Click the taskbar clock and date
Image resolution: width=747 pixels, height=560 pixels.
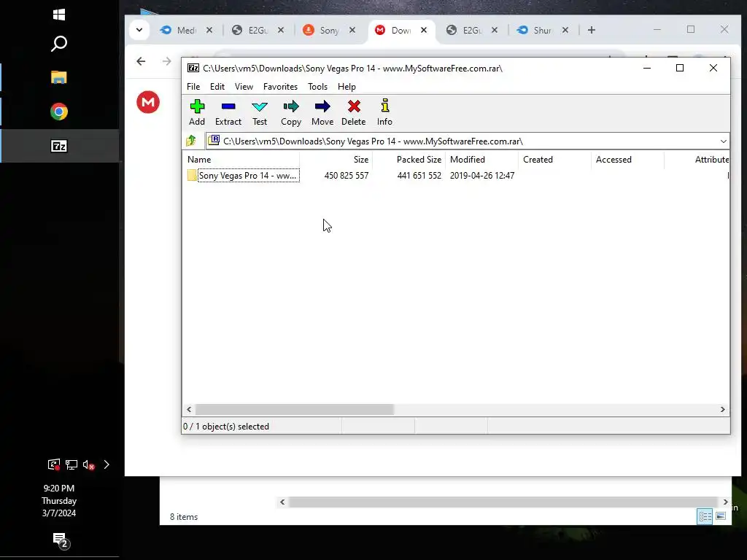click(x=58, y=500)
